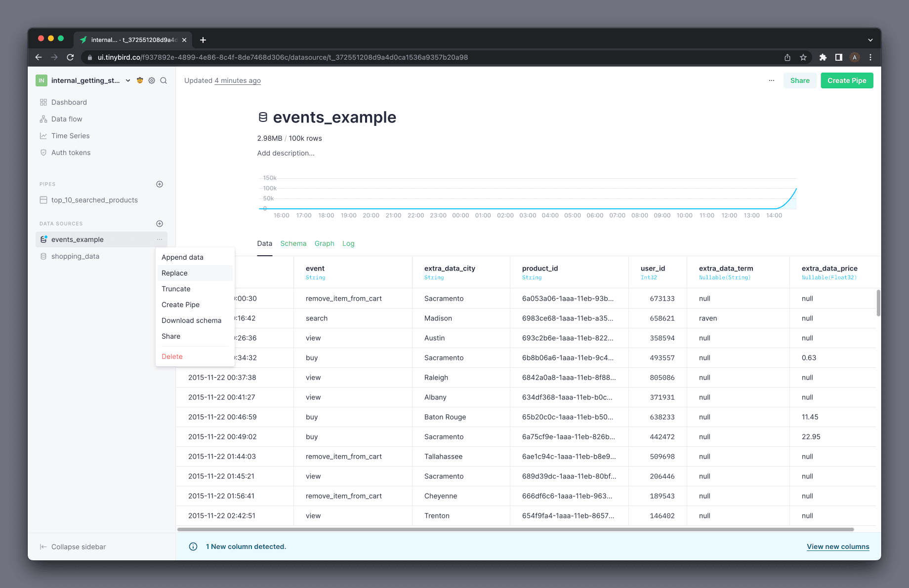Viewport: 909px width, 588px height.
Task: Open a new browser tab
Action: [203, 40]
